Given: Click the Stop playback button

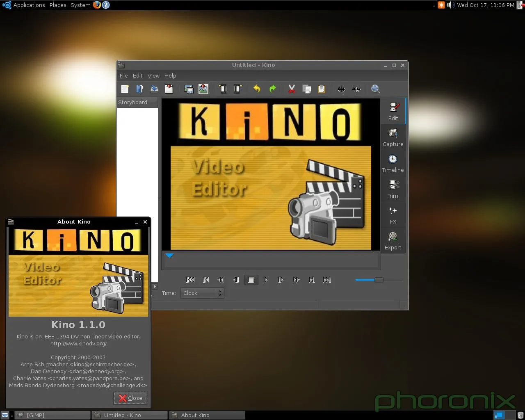Looking at the screenshot, I should (251, 280).
